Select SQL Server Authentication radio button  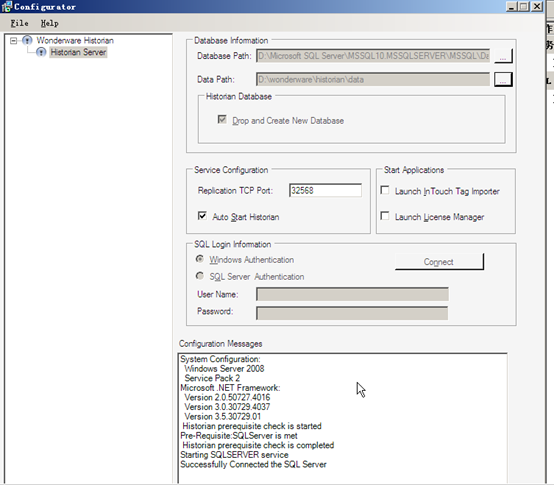coord(200,276)
